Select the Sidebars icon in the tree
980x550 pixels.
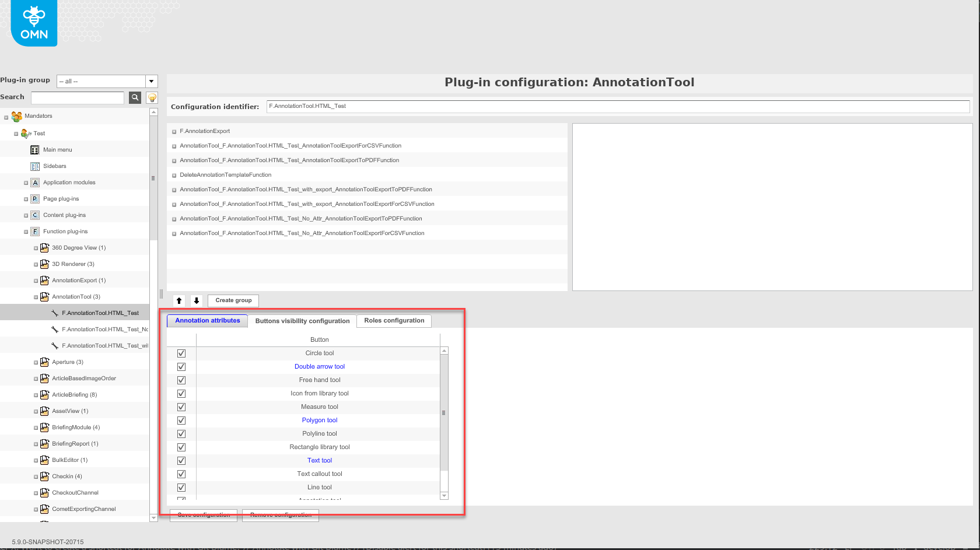[34, 166]
